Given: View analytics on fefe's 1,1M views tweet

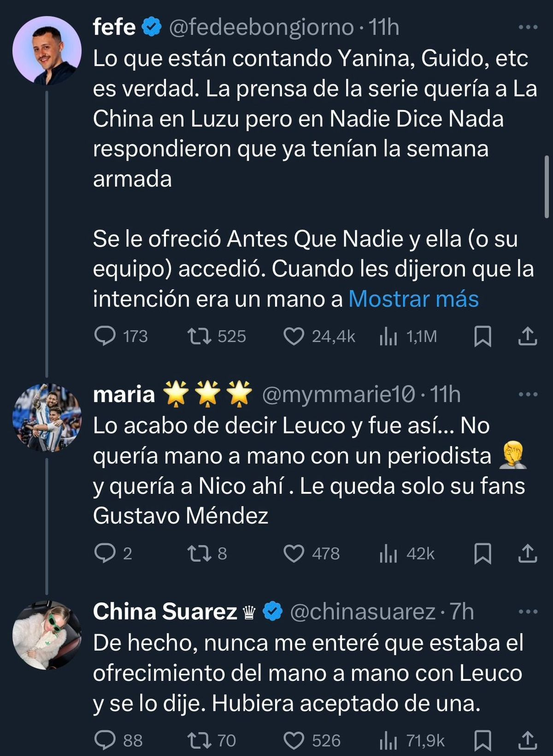Looking at the screenshot, I should [x=388, y=336].
